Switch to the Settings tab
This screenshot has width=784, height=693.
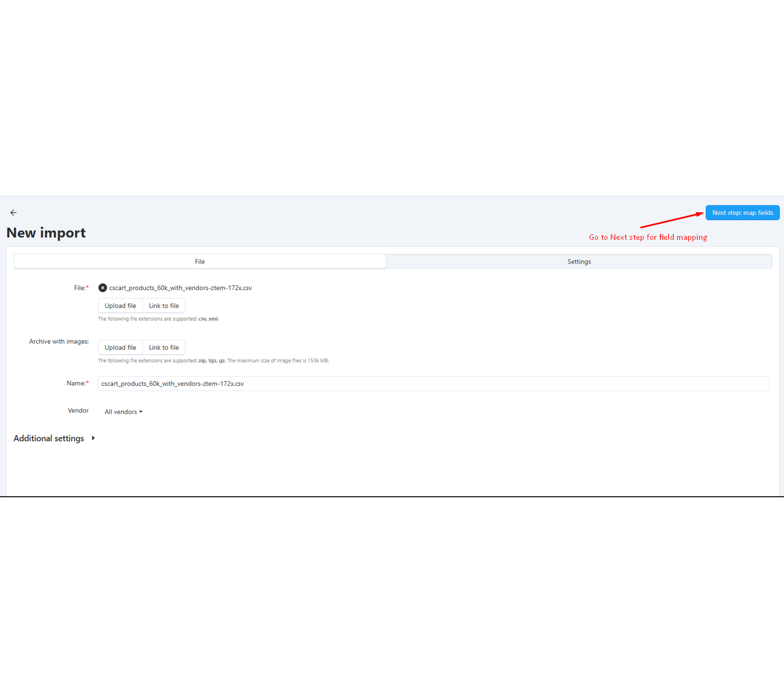(578, 262)
